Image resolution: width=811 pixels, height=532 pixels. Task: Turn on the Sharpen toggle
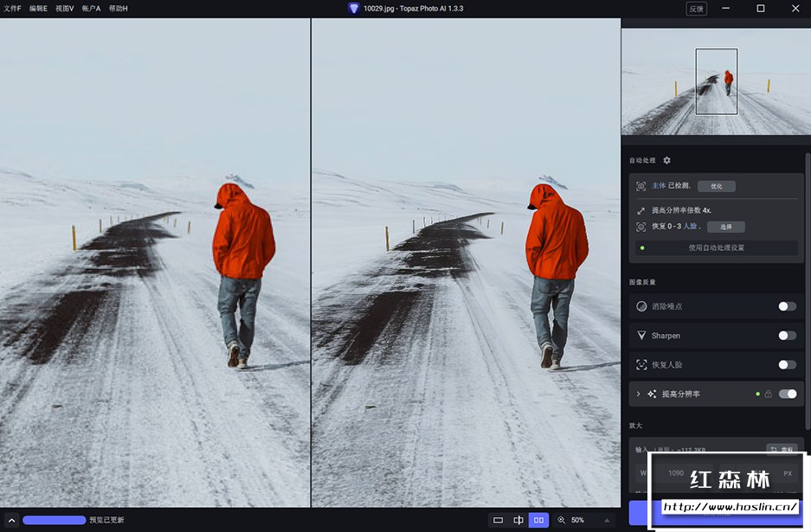787,336
